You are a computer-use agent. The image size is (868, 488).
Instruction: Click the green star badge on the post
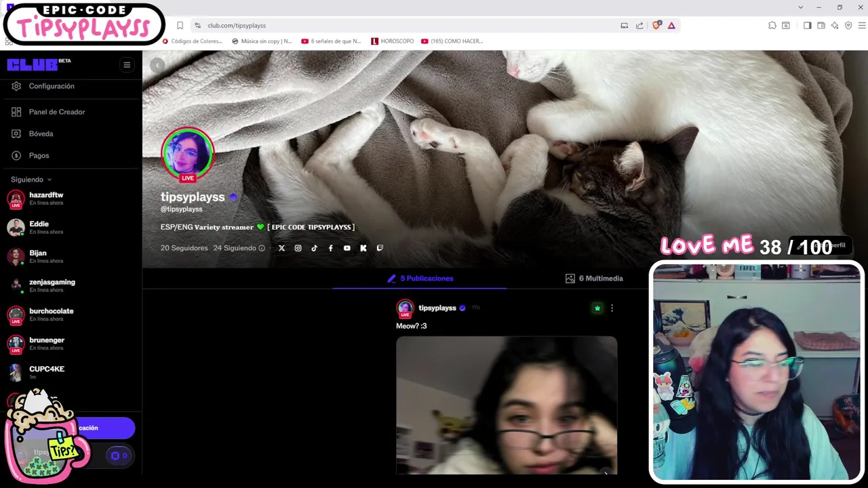597,308
